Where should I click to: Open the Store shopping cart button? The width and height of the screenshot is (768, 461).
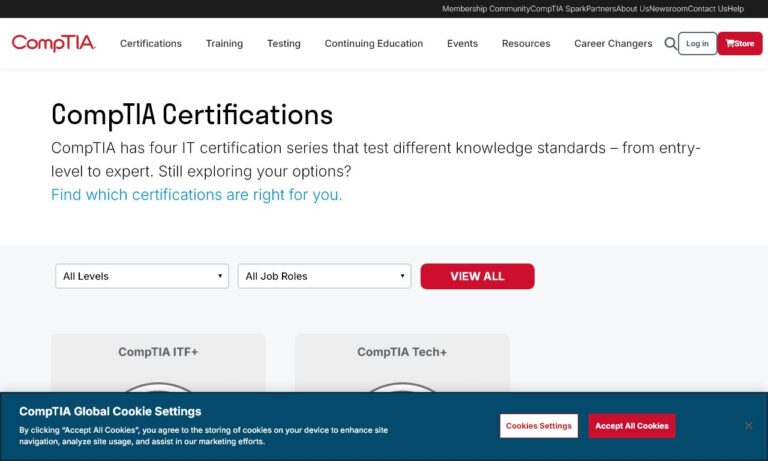click(740, 43)
